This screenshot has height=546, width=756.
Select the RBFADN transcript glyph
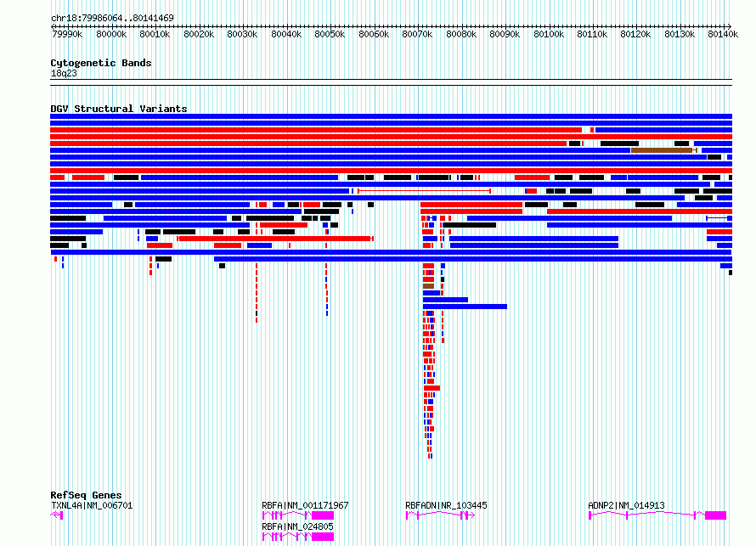[x=440, y=515]
